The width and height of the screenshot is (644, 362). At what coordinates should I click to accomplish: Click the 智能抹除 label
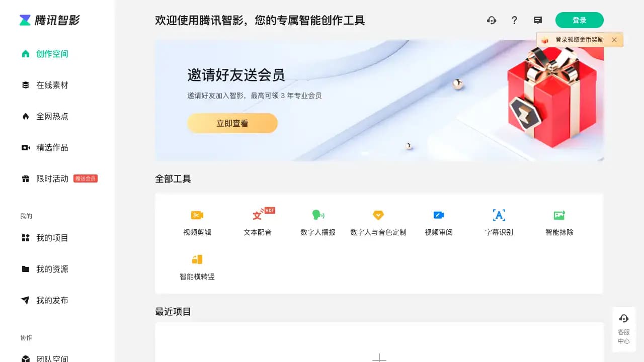click(x=559, y=232)
